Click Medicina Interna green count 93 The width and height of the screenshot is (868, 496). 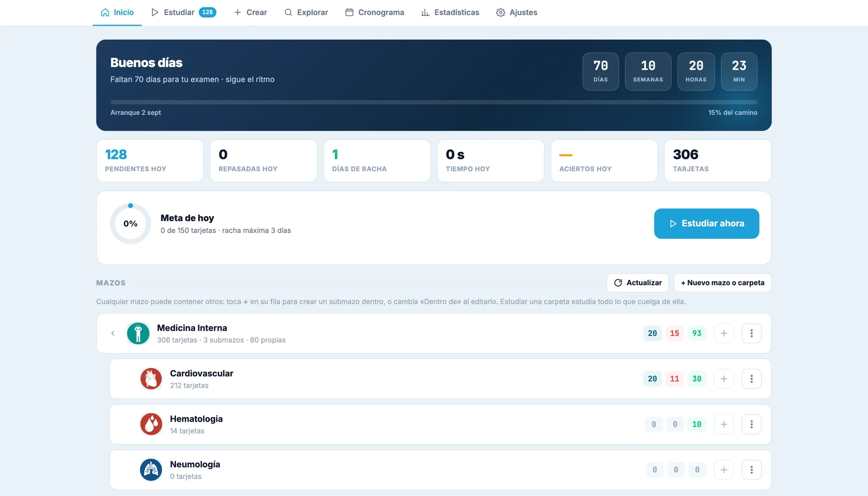click(x=697, y=334)
